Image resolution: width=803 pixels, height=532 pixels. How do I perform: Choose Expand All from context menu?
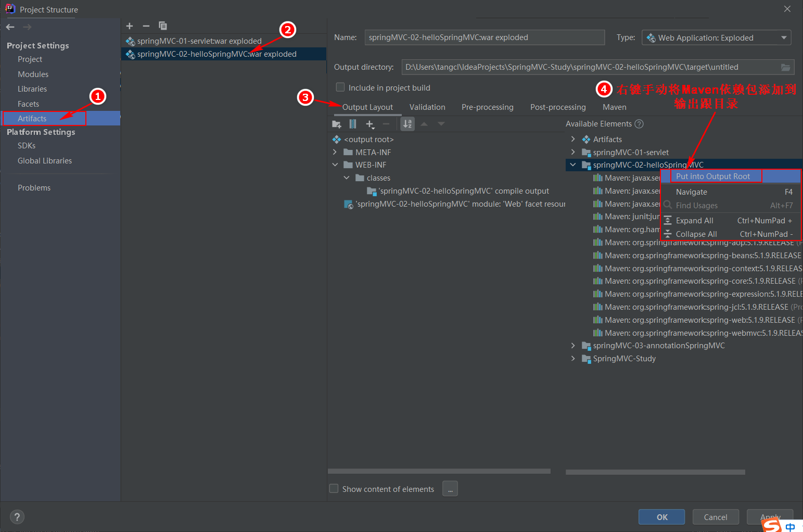tap(731, 221)
